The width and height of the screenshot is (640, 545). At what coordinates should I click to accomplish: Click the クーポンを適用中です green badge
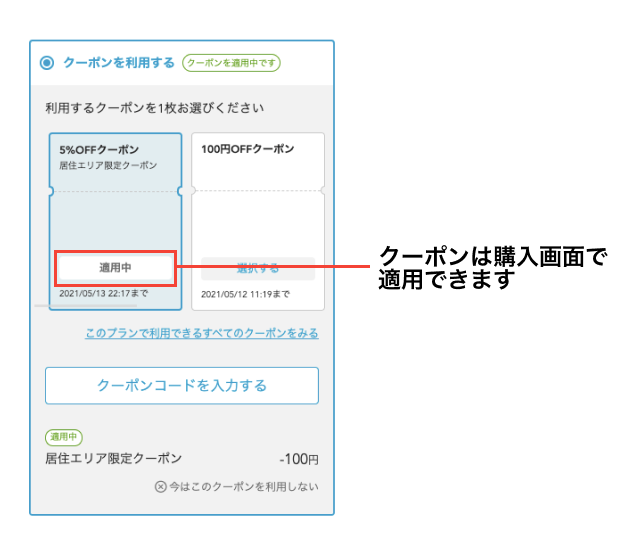tap(231, 63)
